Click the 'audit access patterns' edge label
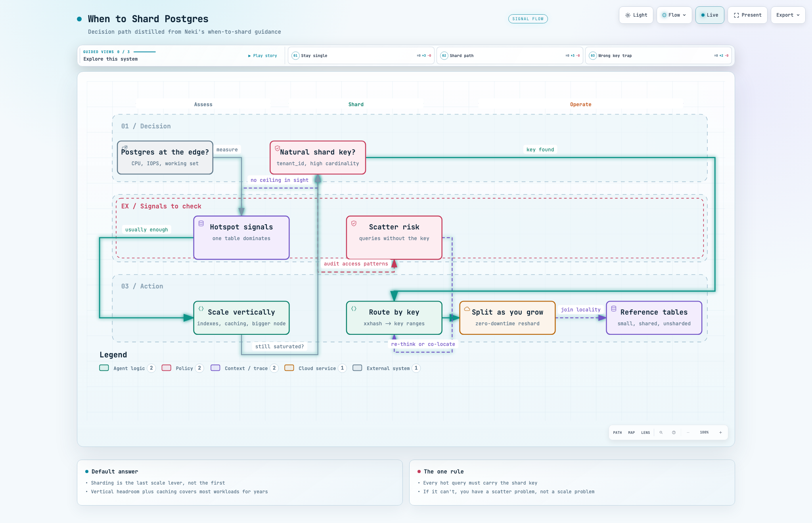Image resolution: width=812 pixels, height=523 pixels. [356, 263]
